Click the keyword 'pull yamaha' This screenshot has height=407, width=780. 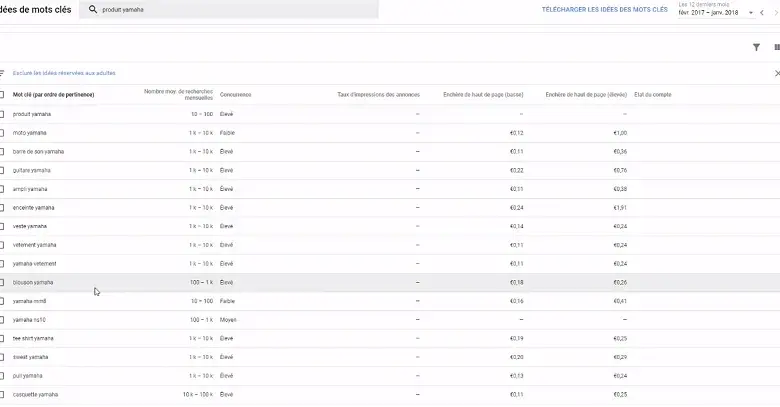pyautogui.click(x=27, y=376)
